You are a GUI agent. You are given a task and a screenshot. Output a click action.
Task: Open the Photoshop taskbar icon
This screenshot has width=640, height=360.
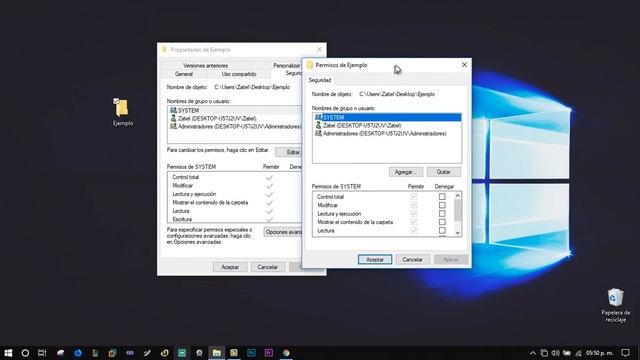[x=251, y=353]
